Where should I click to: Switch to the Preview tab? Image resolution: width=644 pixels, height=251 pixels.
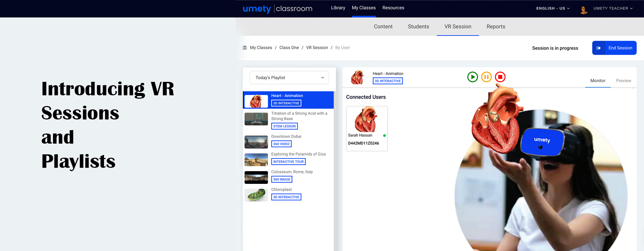[623, 81]
